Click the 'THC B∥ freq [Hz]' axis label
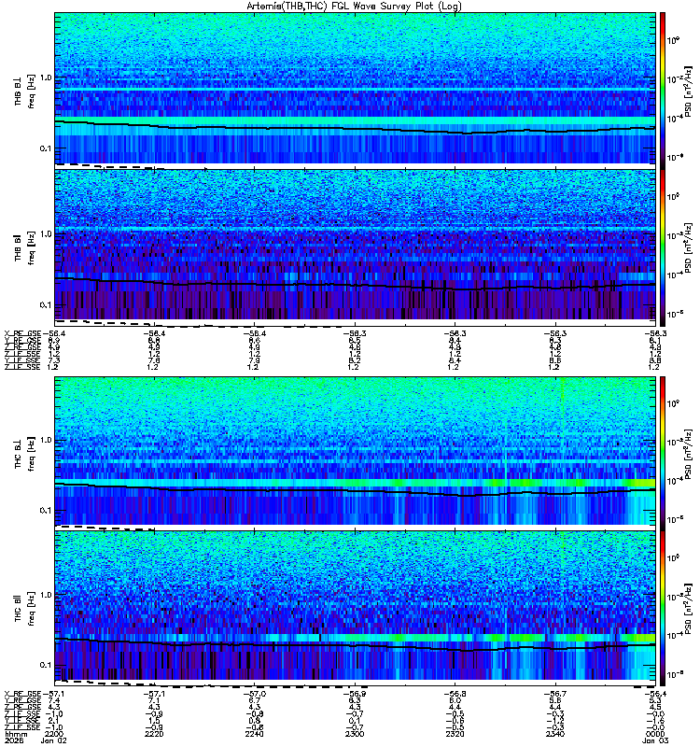The width and height of the screenshot is (700, 747). tap(25, 609)
